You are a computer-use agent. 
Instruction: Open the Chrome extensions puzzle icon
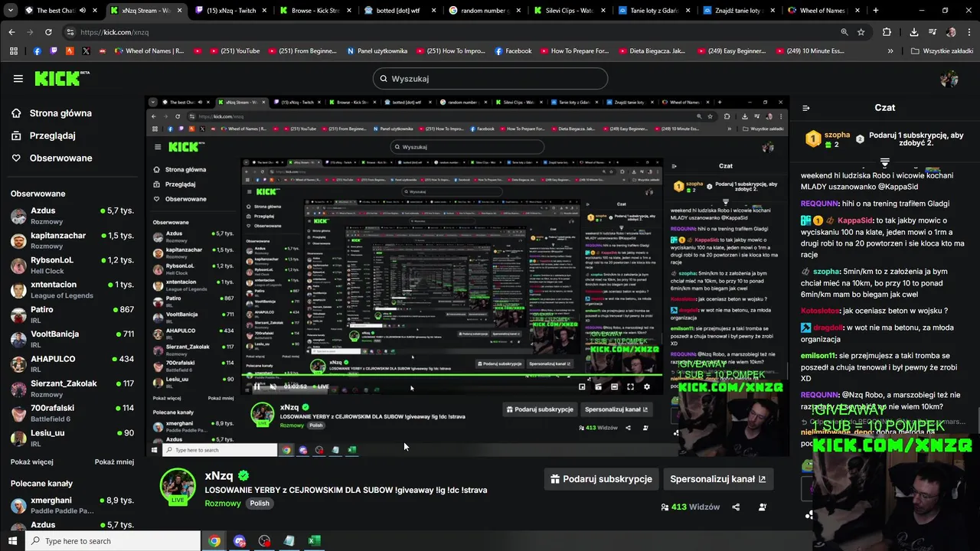(x=887, y=32)
